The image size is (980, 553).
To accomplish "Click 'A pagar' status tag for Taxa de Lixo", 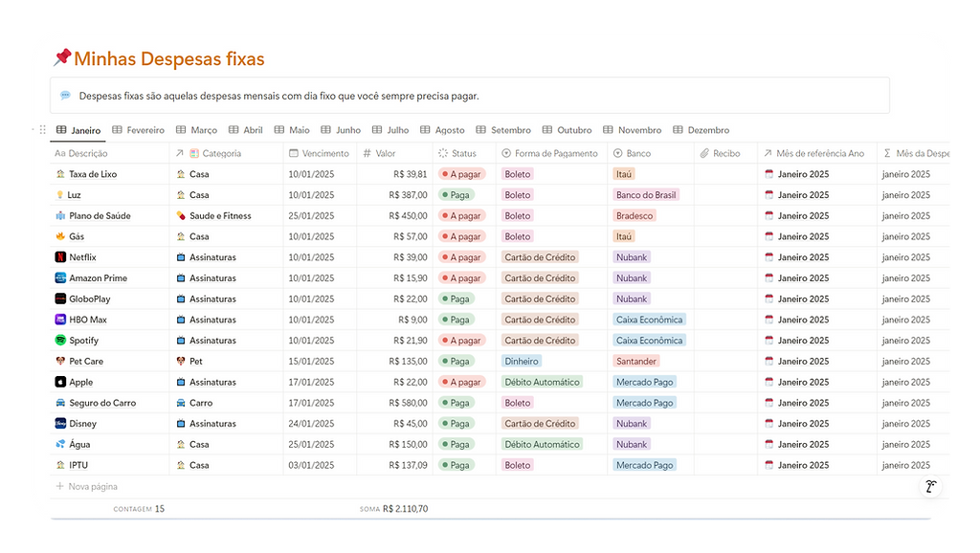I will tap(462, 174).
